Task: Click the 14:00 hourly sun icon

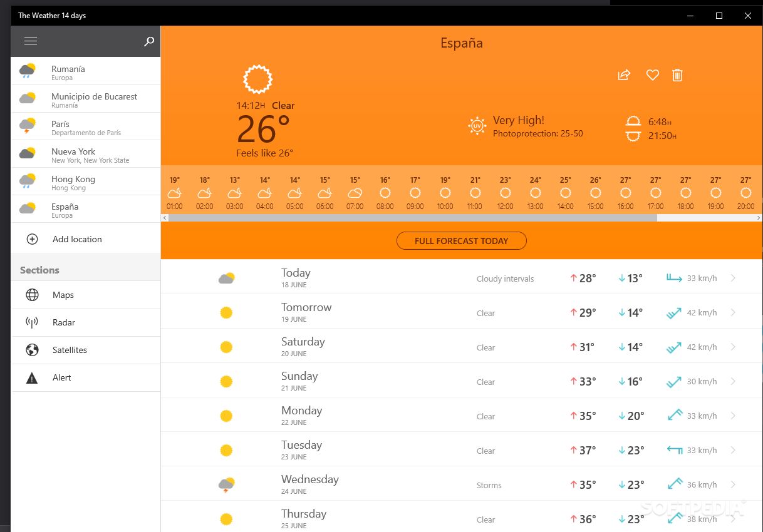Action: (x=566, y=193)
